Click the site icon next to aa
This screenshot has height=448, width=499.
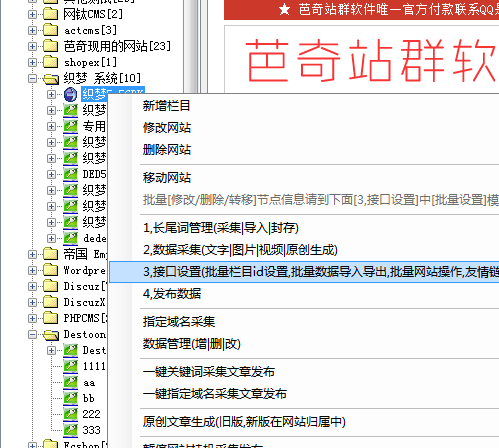[x=70, y=382]
